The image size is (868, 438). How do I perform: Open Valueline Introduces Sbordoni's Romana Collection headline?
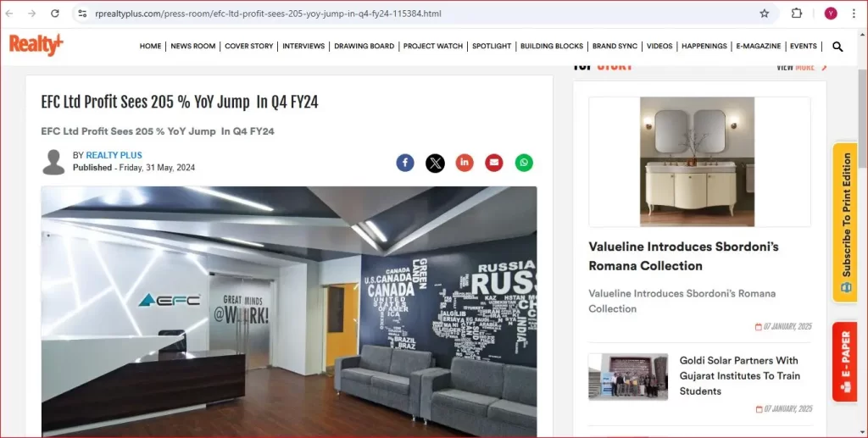coord(684,256)
